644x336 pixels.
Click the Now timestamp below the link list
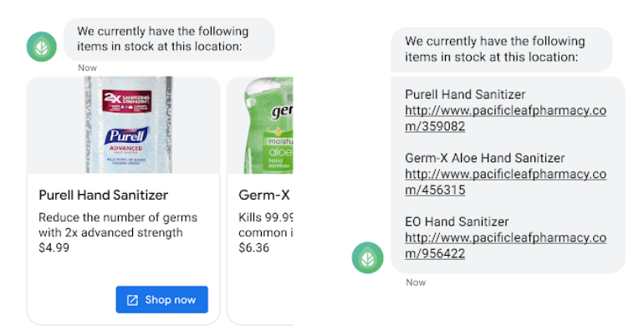pos(416,283)
